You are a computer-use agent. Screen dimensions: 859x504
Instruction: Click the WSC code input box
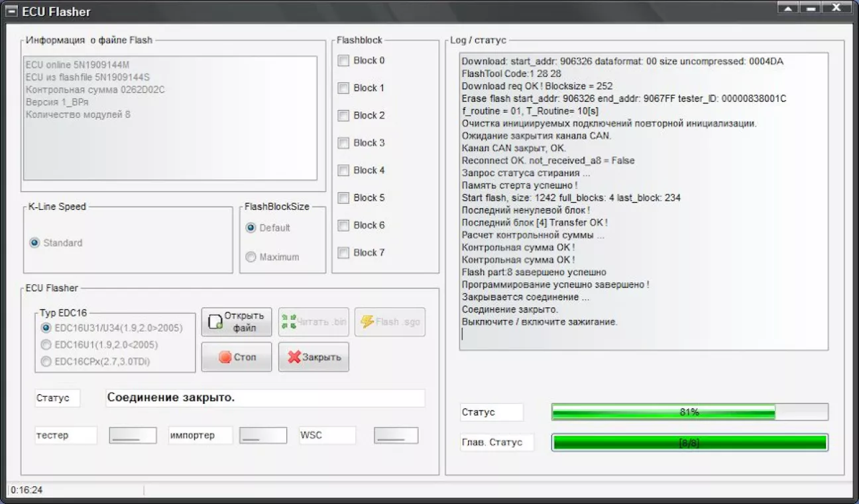(x=396, y=435)
